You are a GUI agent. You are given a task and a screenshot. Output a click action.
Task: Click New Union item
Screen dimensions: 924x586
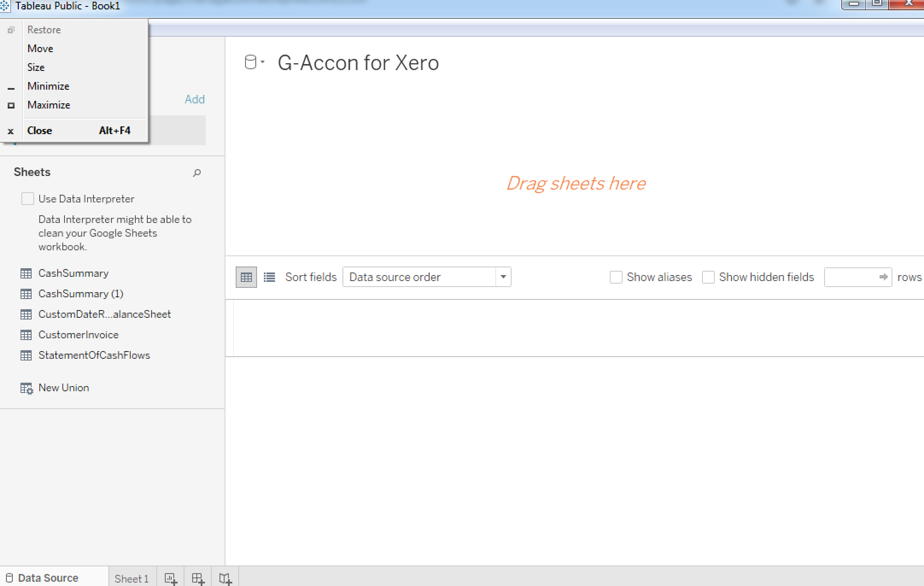pyautogui.click(x=64, y=388)
